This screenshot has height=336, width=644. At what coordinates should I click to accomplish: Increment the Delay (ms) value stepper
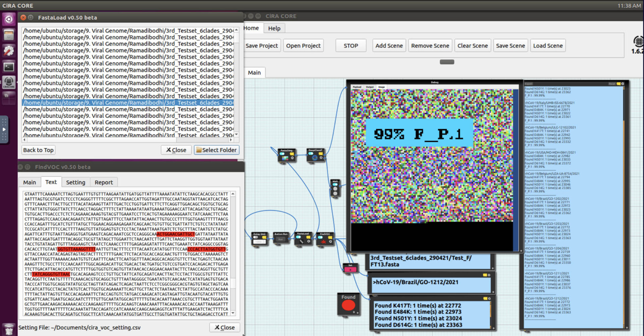point(264,241)
